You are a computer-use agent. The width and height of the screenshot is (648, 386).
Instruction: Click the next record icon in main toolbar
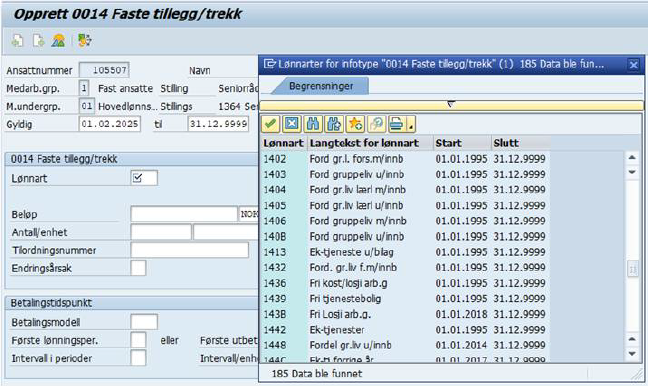click(x=38, y=41)
